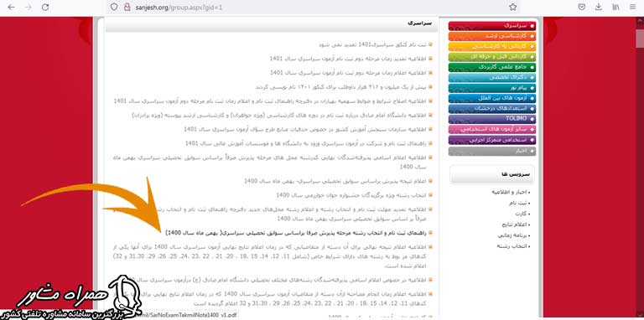This screenshot has height=320, width=644.
Task: Open the Library bookshelf icon
Action: [616, 7]
